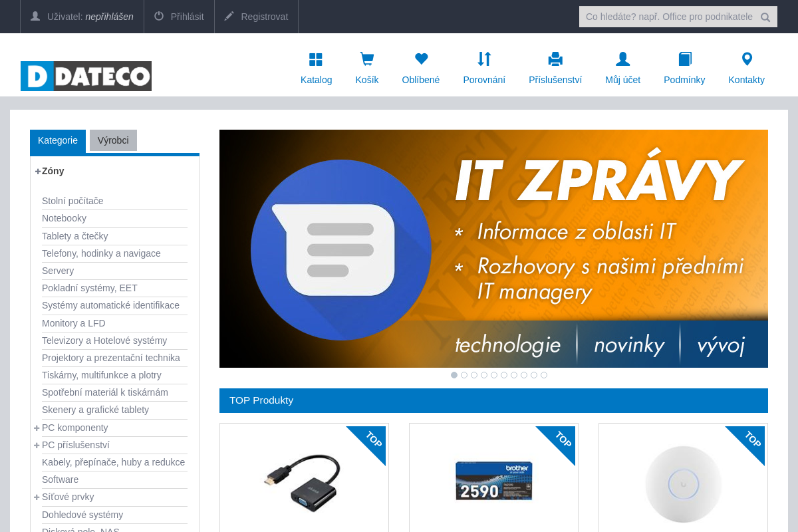
Task: Open the Podmínky book icon
Action: [x=684, y=59]
